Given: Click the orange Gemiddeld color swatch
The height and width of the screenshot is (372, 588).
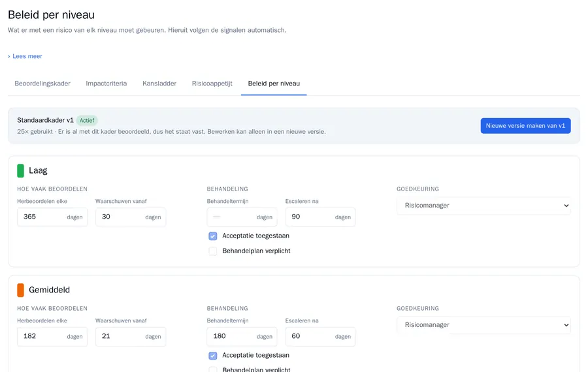Looking at the screenshot, I should (21, 290).
